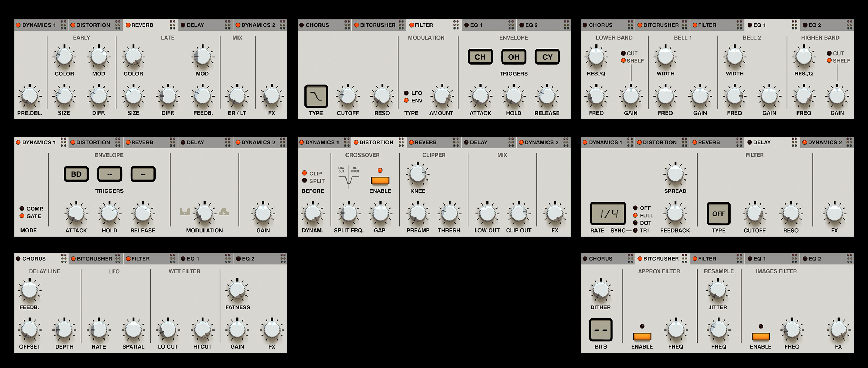Click the BELL 1 WIDTH knob in EQ 1 panel
Viewport: 868px width, 368px height.
pyautogui.click(x=665, y=57)
